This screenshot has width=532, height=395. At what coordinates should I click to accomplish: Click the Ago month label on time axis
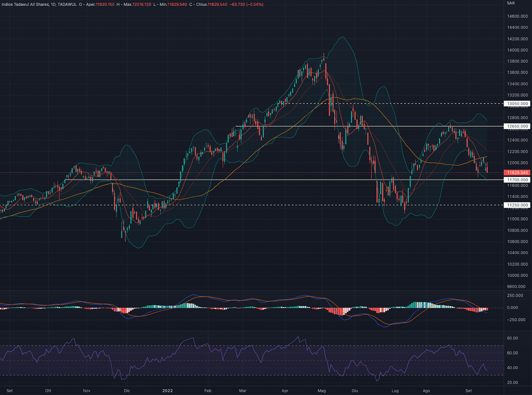pos(426,390)
